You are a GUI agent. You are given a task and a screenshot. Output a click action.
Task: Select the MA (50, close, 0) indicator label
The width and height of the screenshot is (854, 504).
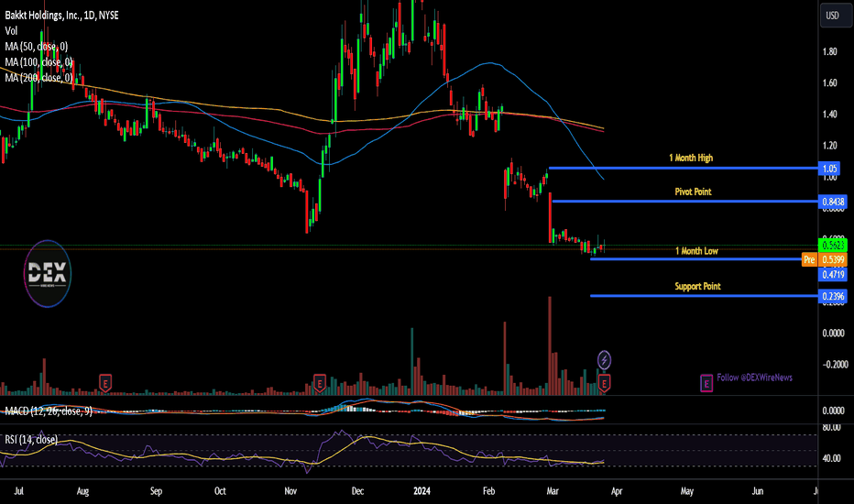tap(37, 47)
